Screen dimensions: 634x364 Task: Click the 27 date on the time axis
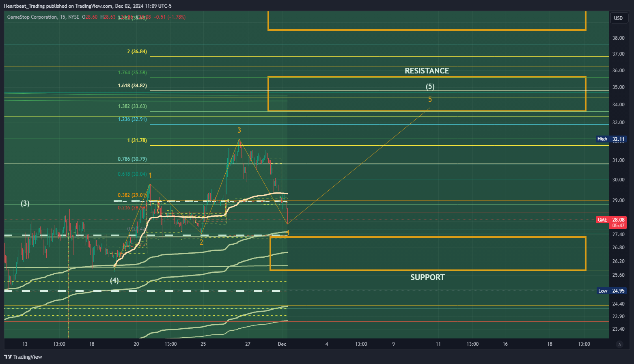click(248, 344)
